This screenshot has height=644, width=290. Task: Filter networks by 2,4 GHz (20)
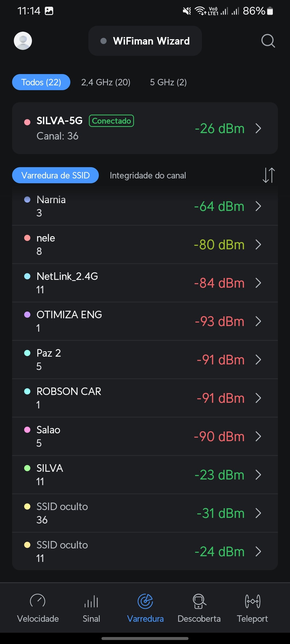(106, 82)
